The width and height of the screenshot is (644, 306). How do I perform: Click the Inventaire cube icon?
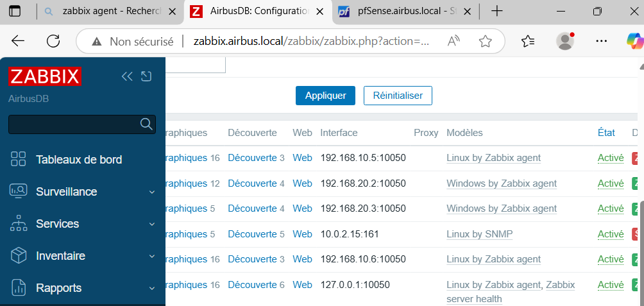[x=19, y=256]
